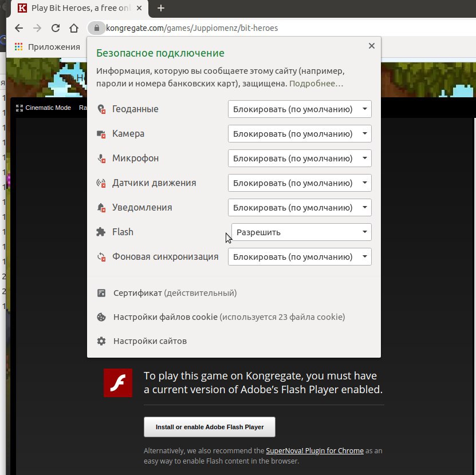Open the Датчики движения permission dropdown

coord(300,183)
